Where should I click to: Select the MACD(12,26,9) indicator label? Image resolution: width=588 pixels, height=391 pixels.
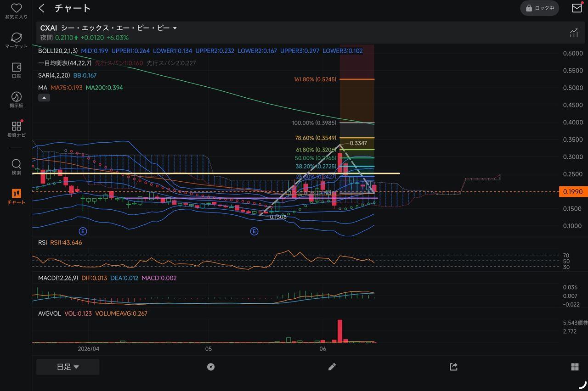pos(58,278)
